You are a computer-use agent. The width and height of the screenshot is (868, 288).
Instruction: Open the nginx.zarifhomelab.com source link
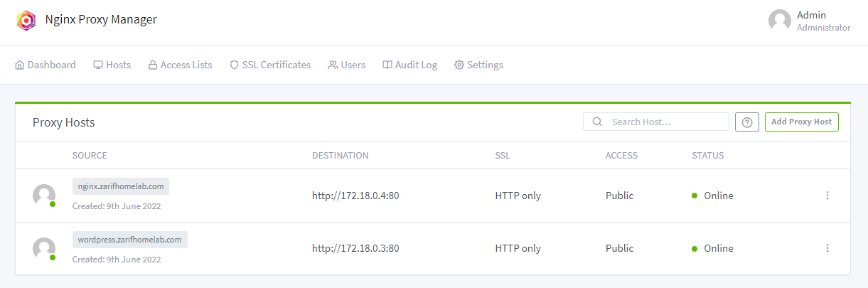(x=121, y=186)
